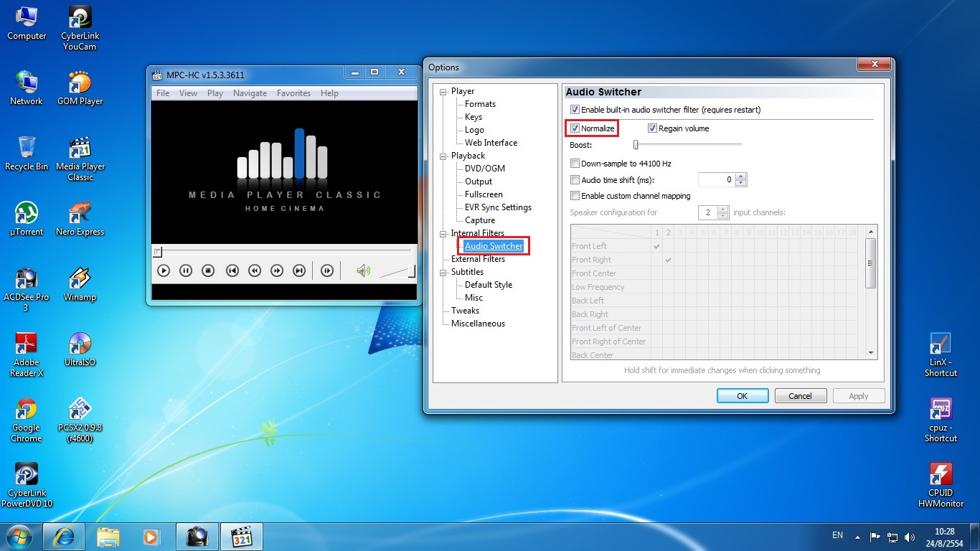This screenshot has height=551, width=980.
Task: Select Formats in options tree
Action: click(x=480, y=104)
